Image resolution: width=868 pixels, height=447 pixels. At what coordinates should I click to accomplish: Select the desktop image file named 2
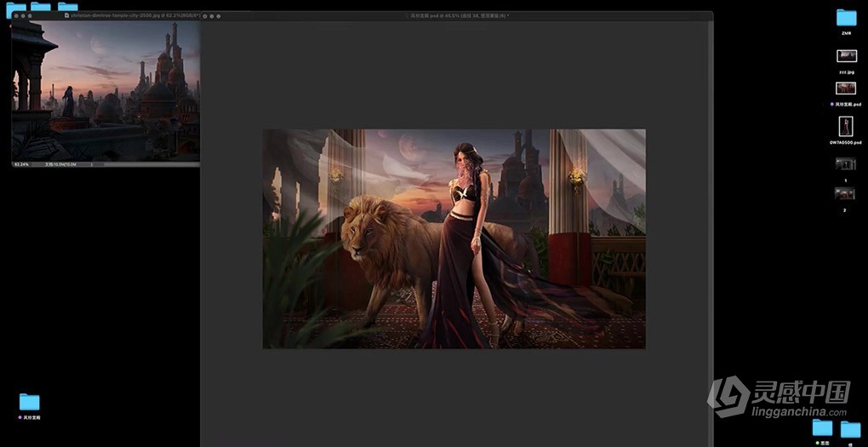(x=845, y=194)
